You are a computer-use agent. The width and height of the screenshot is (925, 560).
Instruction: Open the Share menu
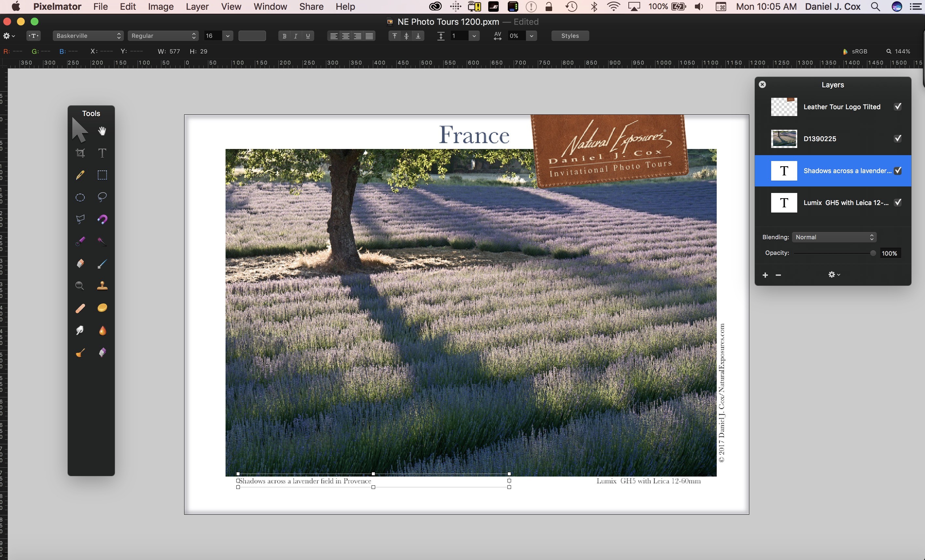pyautogui.click(x=311, y=7)
